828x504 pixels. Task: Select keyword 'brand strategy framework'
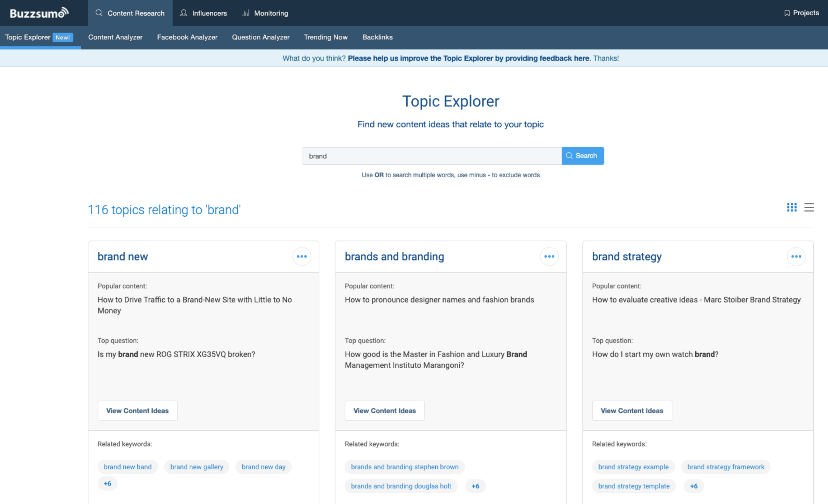pos(726,467)
